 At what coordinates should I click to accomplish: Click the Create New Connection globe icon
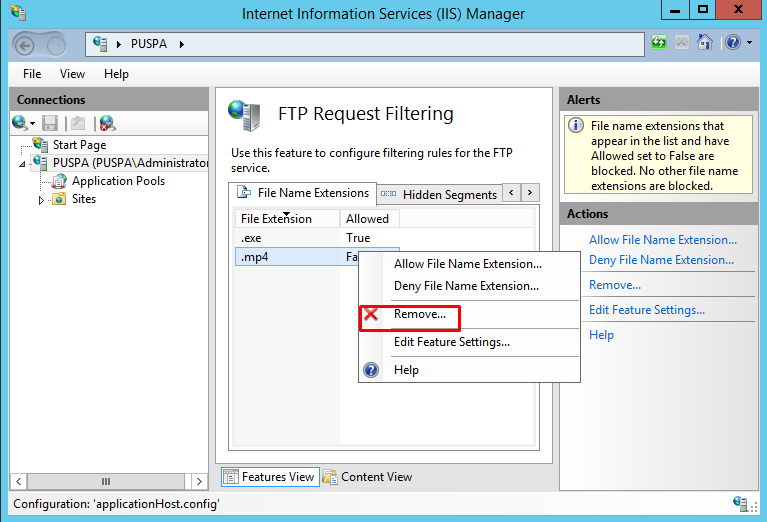click(20, 123)
